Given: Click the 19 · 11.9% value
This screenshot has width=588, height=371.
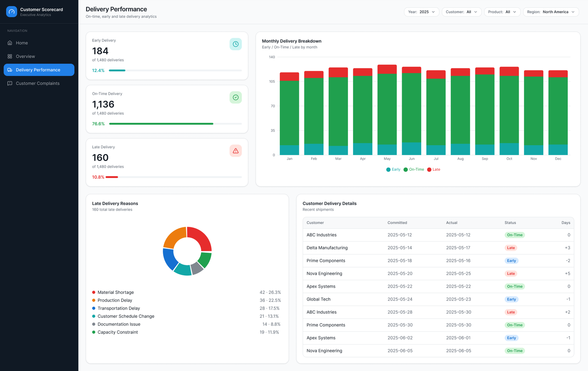Looking at the screenshot, I should pos(269,332).
